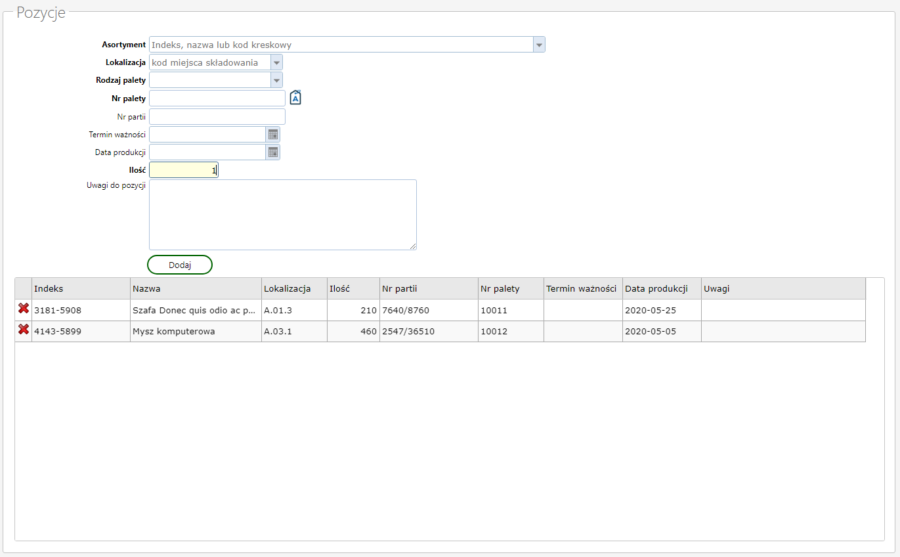Expand the Rodzaj palety dropdown arrow
900x557 pixels.
click(x=276, y=80)
